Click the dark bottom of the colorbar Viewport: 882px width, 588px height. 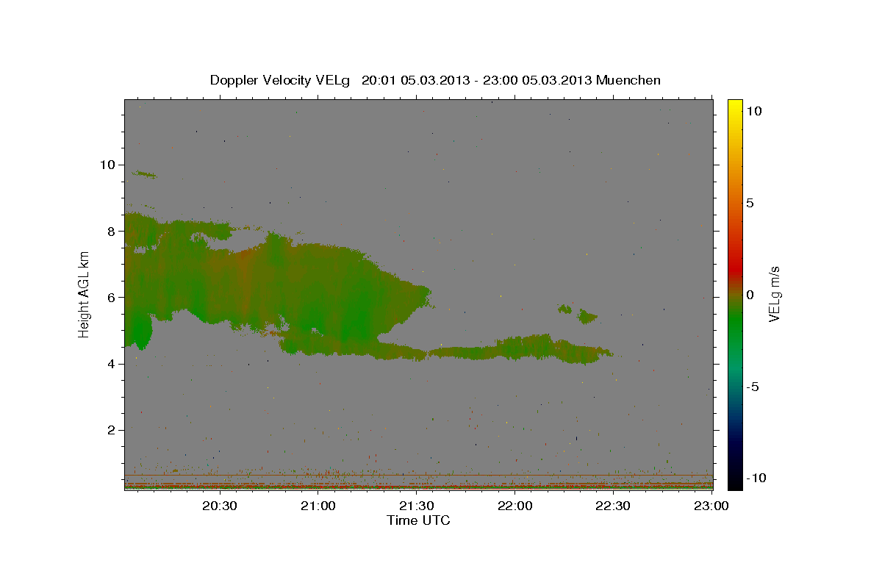pos(735,478)
